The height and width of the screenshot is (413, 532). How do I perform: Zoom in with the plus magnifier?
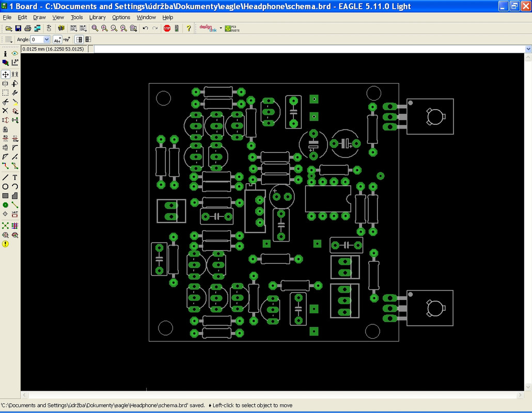104,28
